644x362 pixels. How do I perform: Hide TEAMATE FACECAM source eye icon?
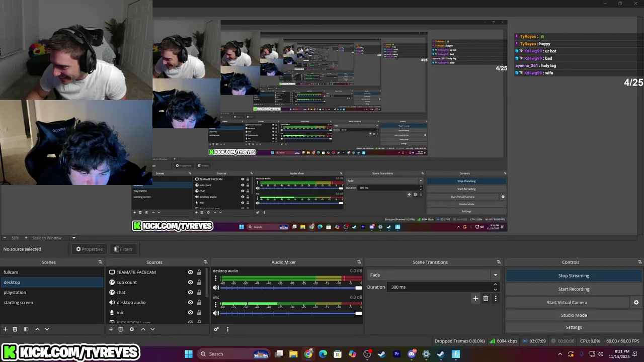(190, 272)
